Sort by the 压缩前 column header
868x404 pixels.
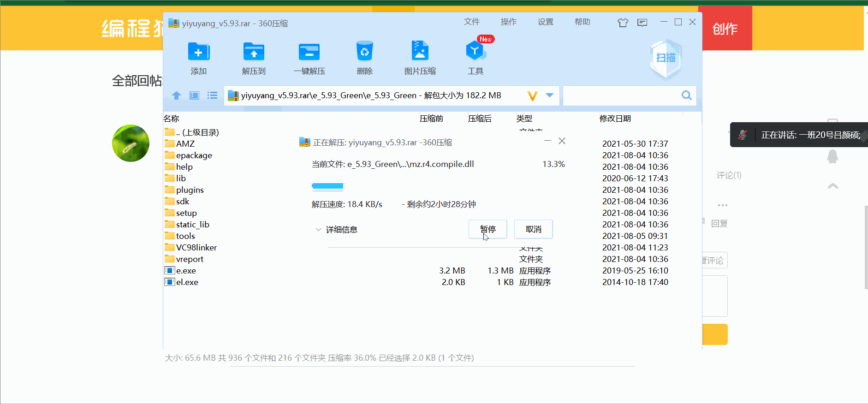click(431, 119)
